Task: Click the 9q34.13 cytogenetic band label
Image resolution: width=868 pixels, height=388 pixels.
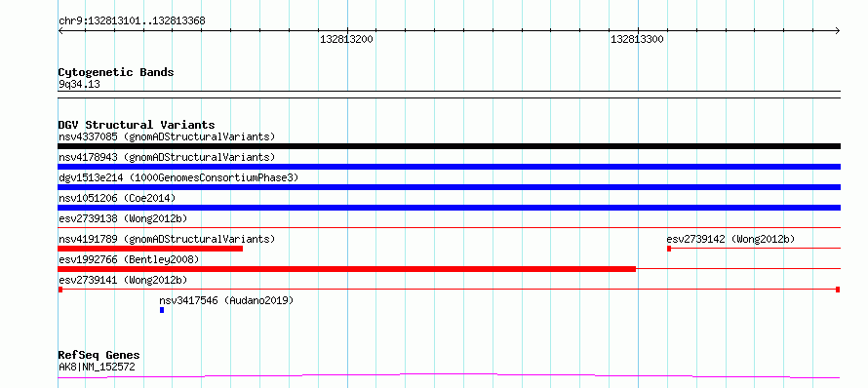Action: click(79, 85)
